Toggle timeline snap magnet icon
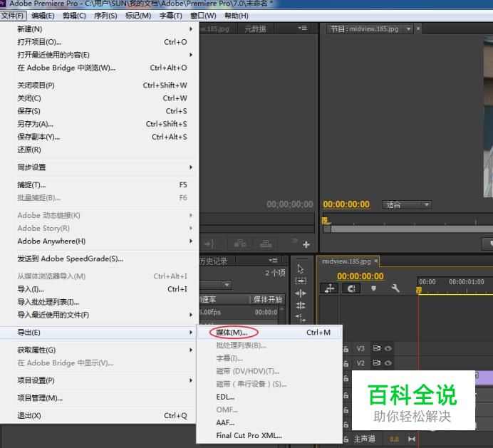The width and height of the screenshot is (493, 448). pyautogui.click(x=351, y=288)
